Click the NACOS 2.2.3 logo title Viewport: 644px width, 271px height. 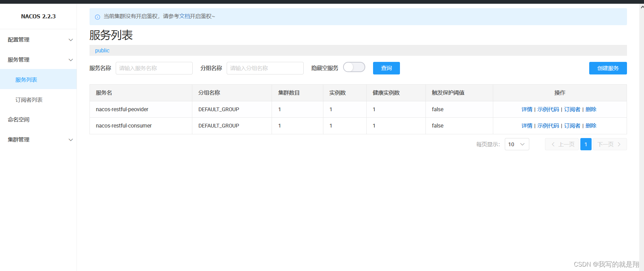pyautogui.click(x=38, y=16)
